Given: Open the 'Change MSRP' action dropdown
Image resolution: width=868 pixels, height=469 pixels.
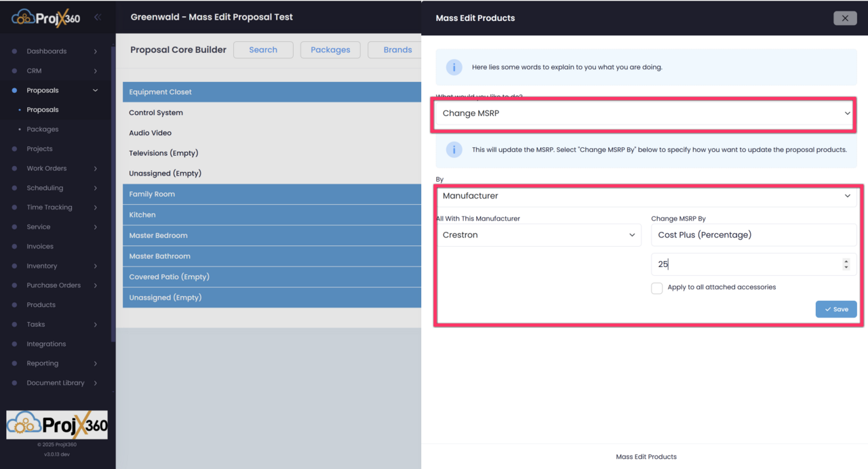Looking at the screenshot, I should point(643,114).
